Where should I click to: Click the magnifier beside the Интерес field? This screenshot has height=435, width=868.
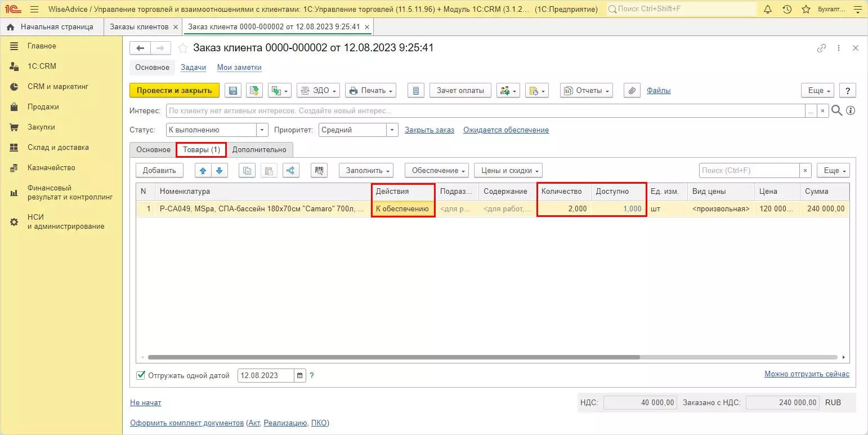[x=837, y=110]
